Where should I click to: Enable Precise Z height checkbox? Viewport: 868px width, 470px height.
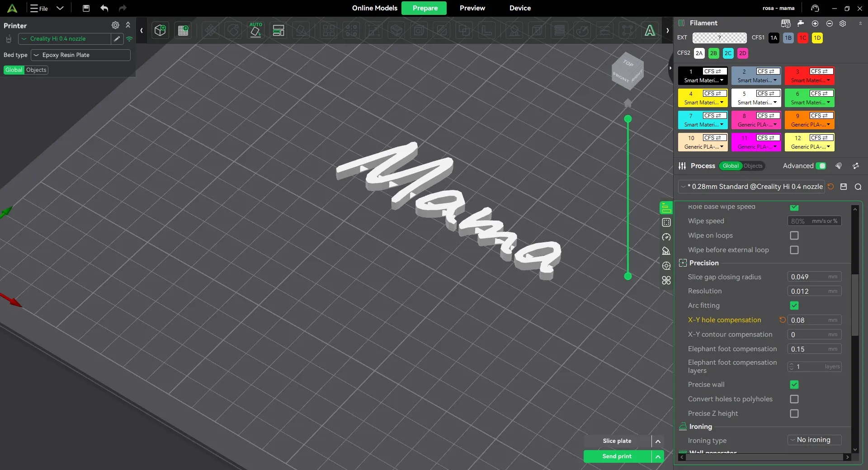[794, 414]
